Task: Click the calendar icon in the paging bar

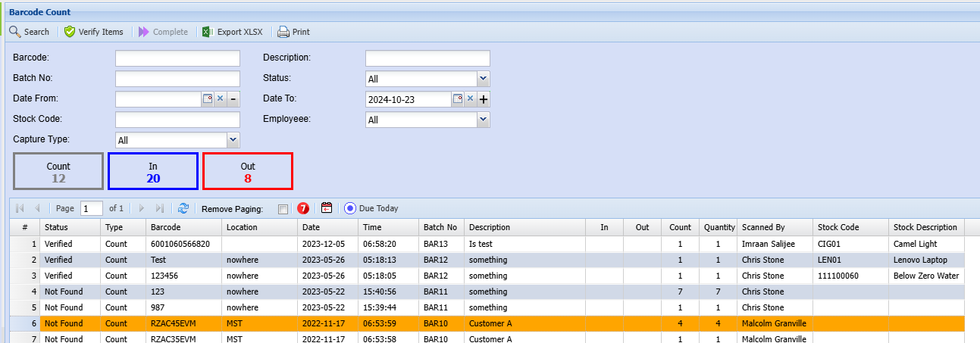Action: pos(327,208)
